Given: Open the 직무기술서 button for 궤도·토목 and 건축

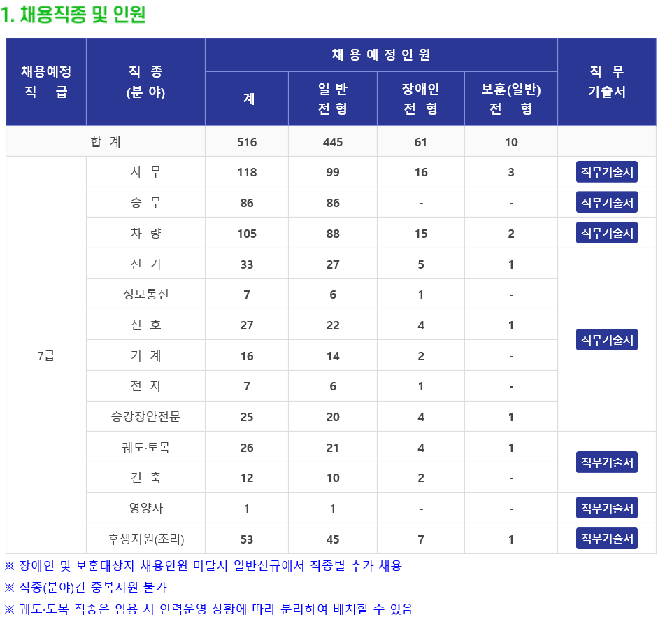Looking at the screenshot, I should tap(606, 462).
